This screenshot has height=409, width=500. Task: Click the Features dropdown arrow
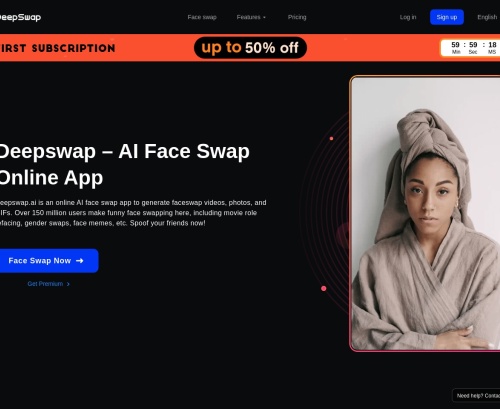(x=264, y=17)
